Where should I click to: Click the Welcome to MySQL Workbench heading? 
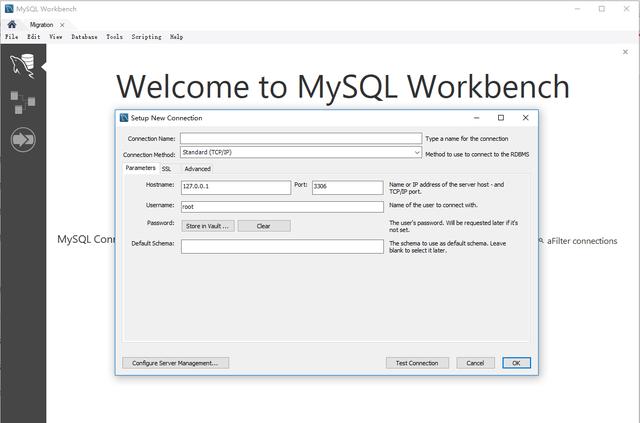coord(342,87)
